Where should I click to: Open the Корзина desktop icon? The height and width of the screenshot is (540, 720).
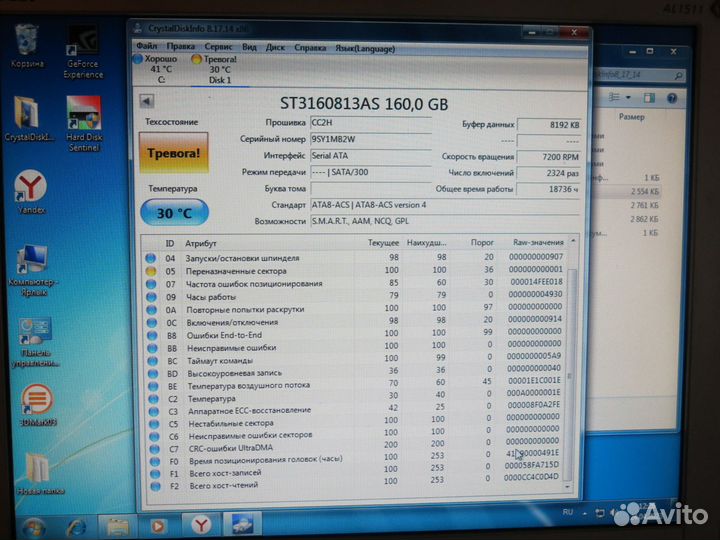click(28, 46)
